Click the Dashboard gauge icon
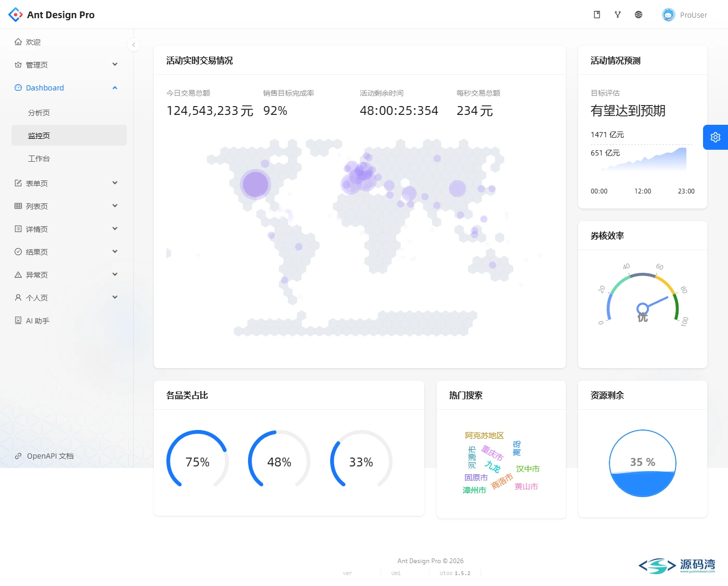 coord(18,88)
